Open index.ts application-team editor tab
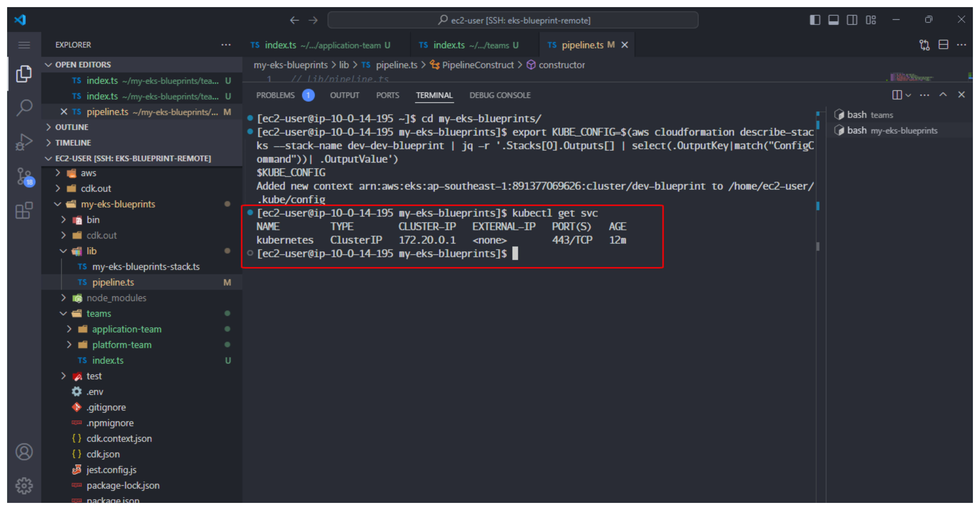Viewport: 980px width, 510px height. click(x=326, y=45)
